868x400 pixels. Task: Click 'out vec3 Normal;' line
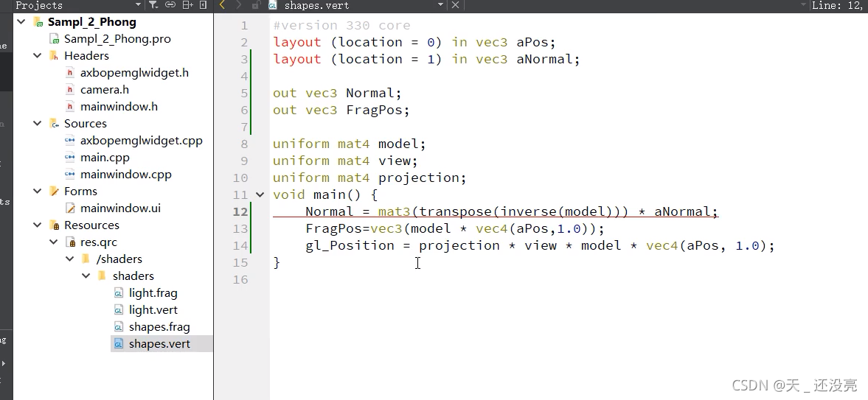coord(337,93)
